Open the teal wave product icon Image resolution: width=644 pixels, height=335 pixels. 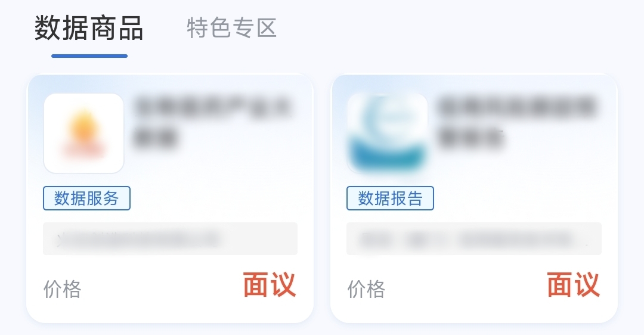[x=388, y=134]
